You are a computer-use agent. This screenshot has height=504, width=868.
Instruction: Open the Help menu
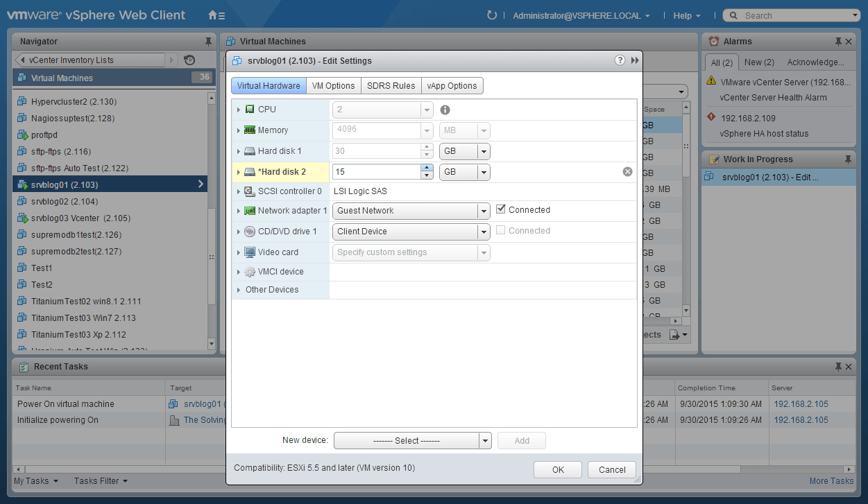click(x=687, y=15)
